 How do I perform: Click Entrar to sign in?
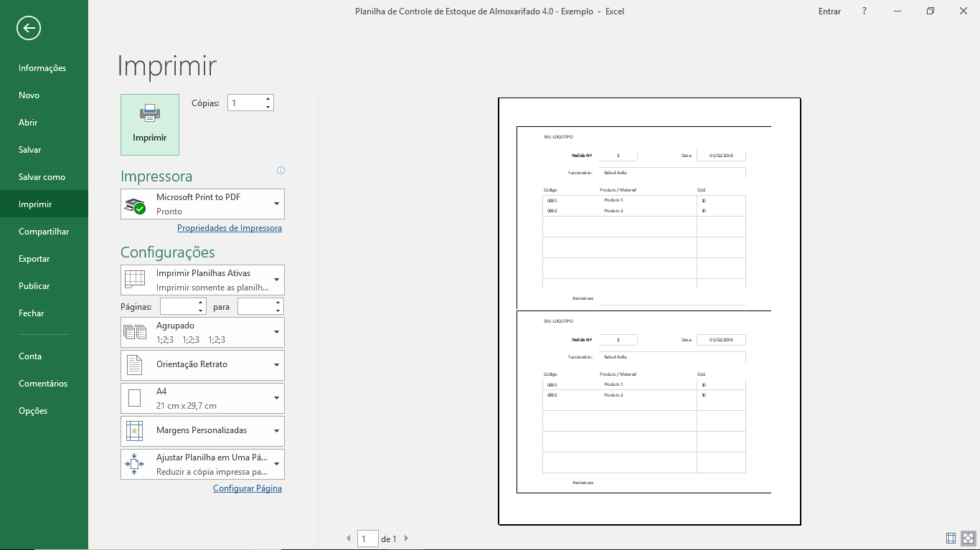click(829, 11)
